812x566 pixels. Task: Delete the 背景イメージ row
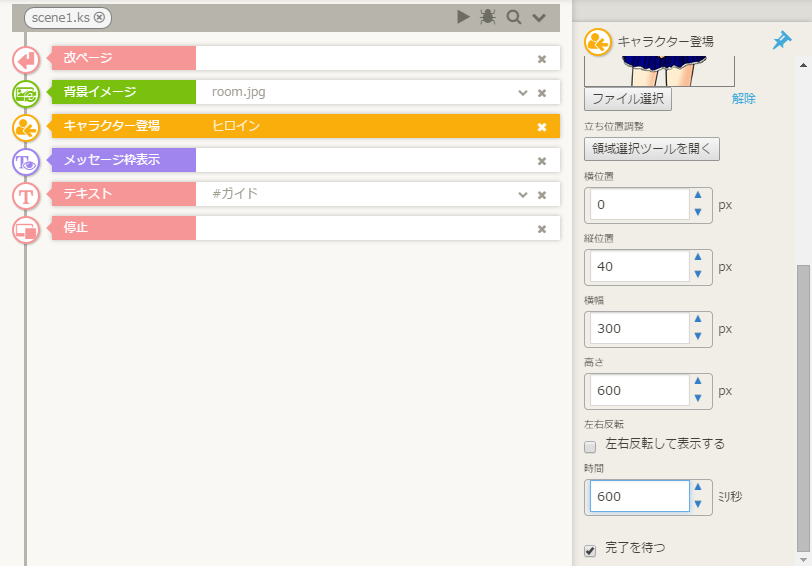pyautogui.click(x=542, y=93)
